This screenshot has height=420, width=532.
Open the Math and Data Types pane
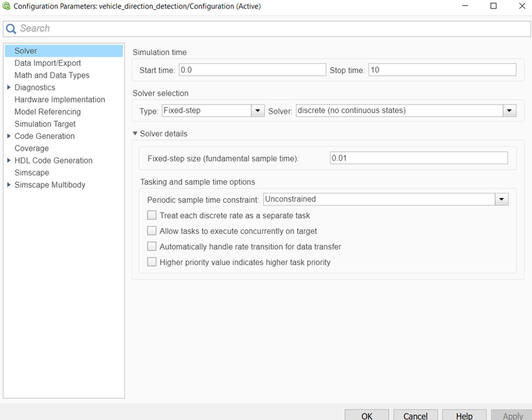coord(52,75)
